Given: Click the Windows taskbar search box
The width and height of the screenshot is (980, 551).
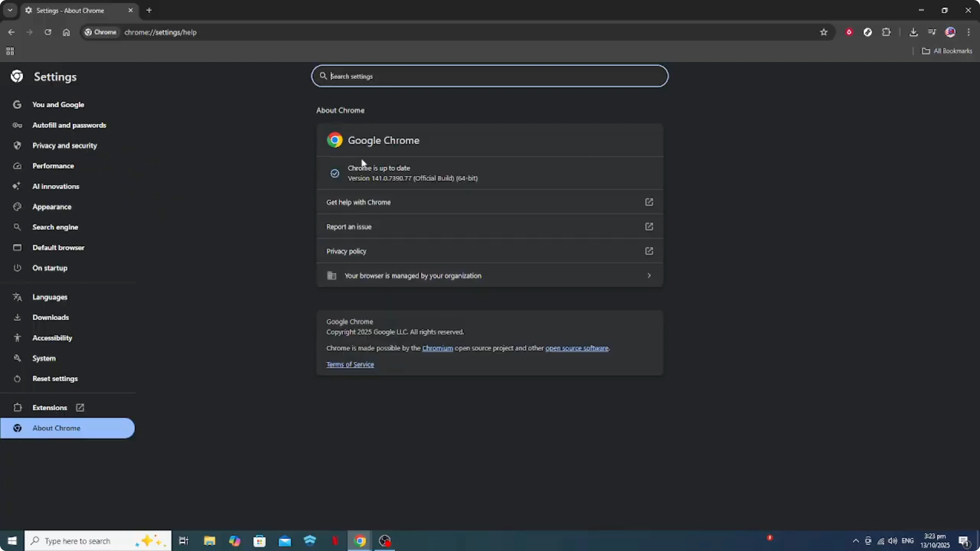Looking at the screenshot, I should click(98, 541).
